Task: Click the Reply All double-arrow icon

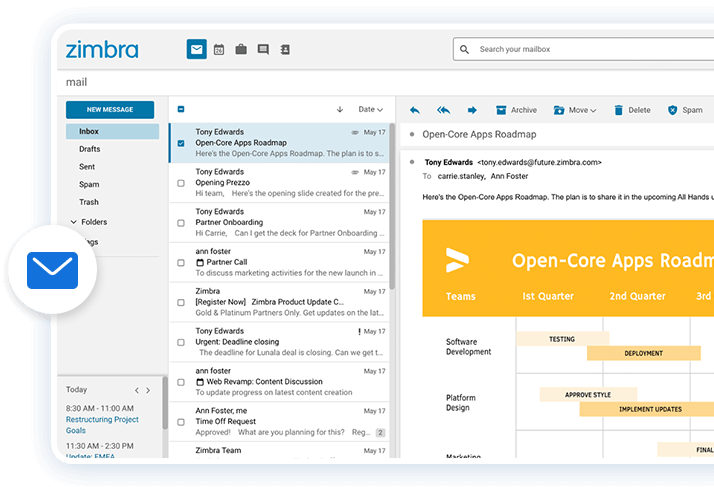Action: 444,110
